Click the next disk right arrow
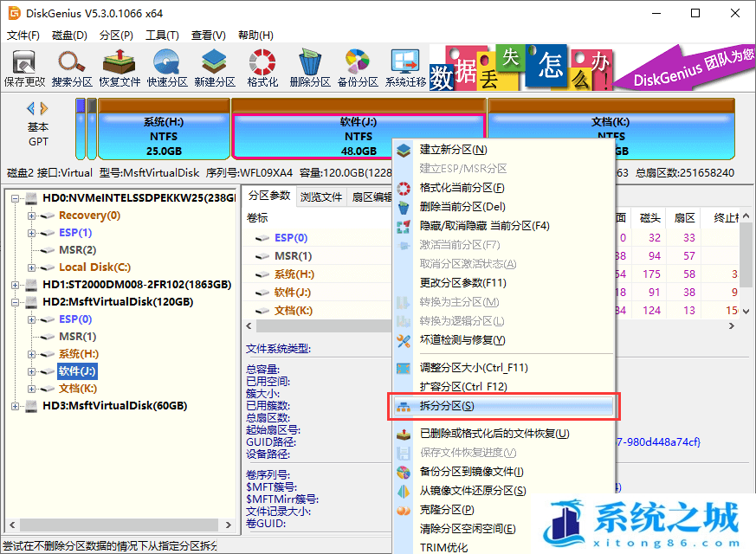 click(44, 109)
